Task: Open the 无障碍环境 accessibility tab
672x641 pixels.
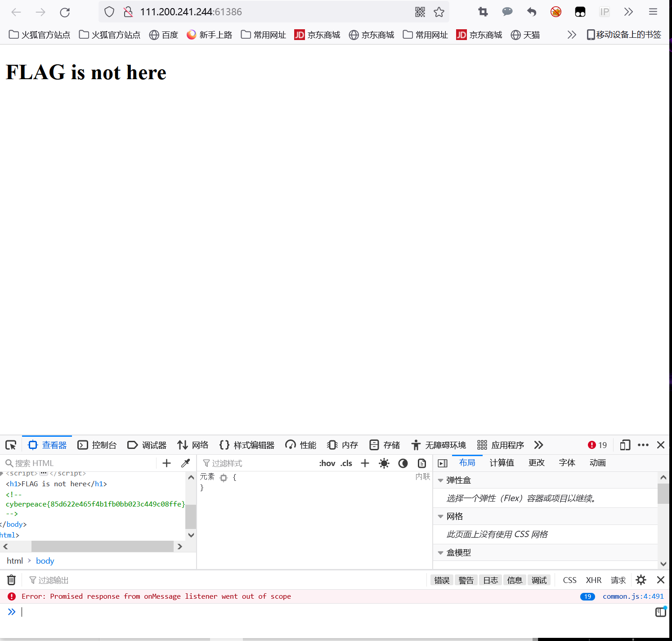Action: tap(439, 445)
